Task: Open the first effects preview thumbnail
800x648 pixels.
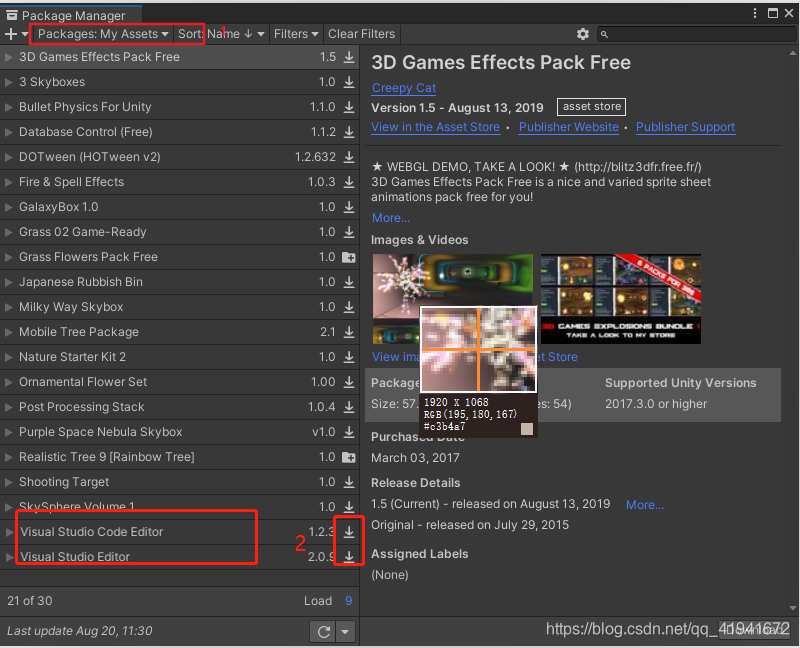Action: [453, 299]
